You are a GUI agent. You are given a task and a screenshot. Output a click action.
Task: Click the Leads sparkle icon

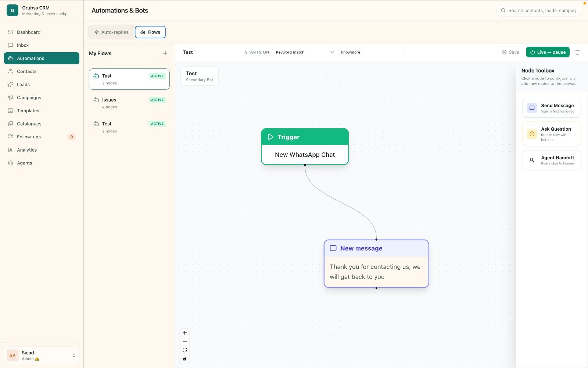[10, 84]
